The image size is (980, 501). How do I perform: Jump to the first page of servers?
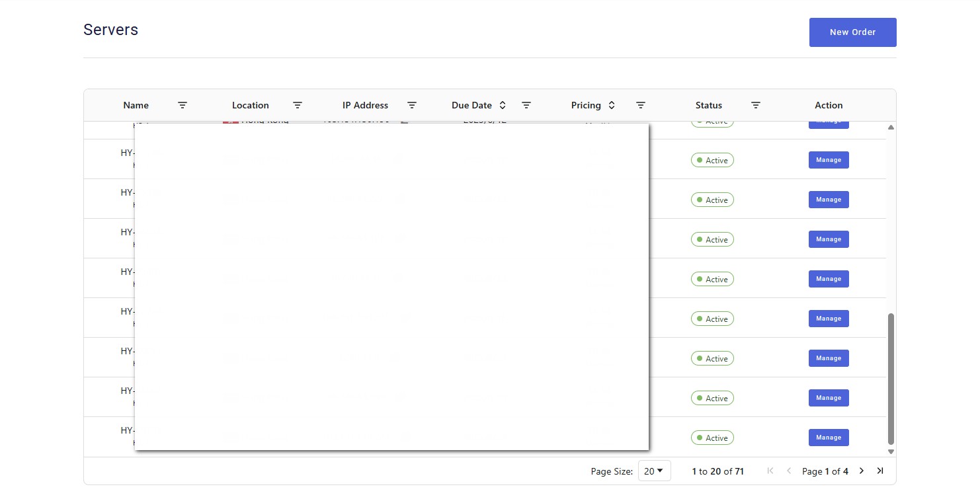tap(770, 471)
